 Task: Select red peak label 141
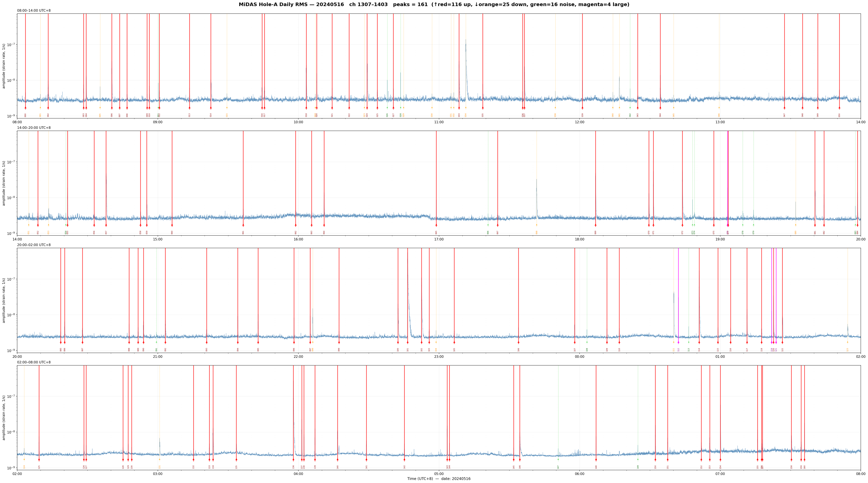[x=367, y=467]
